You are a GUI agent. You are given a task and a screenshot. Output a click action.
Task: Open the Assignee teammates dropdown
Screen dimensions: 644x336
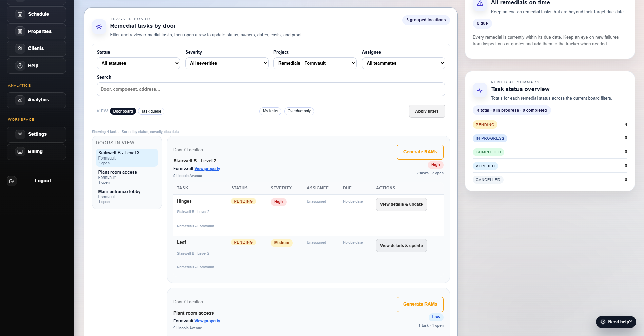pyautogui.click(x=403, y=63)
